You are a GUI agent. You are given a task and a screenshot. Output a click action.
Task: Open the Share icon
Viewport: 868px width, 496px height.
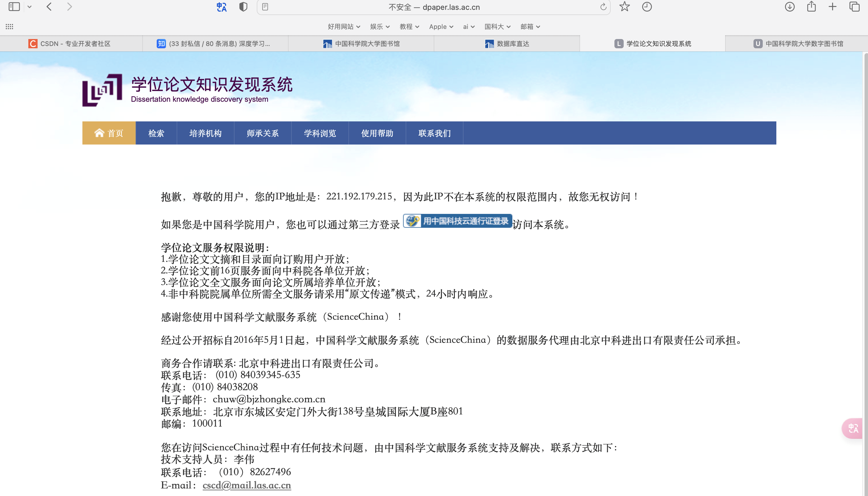coord(811,6)
